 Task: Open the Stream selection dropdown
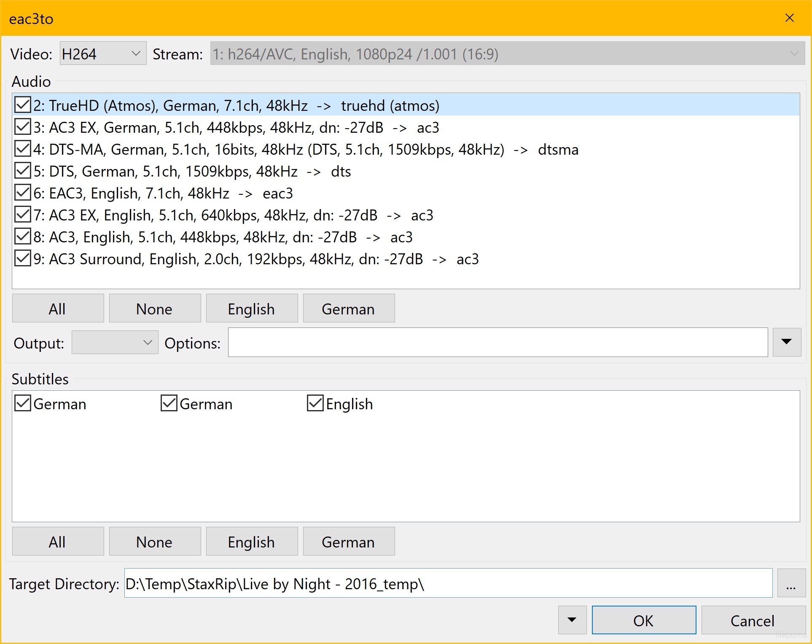click(794, 54)
